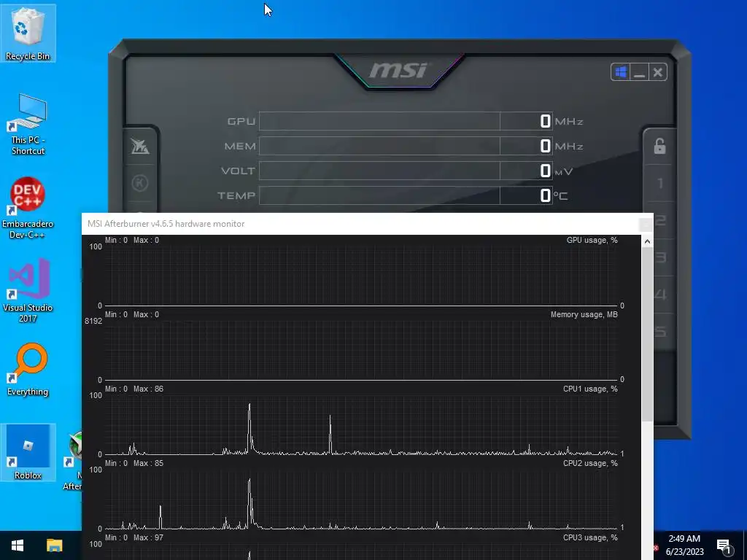Click 'Max : 85' text in CPU2 graph
This screenshot has width=747, height=560.
tap(148, 463)
